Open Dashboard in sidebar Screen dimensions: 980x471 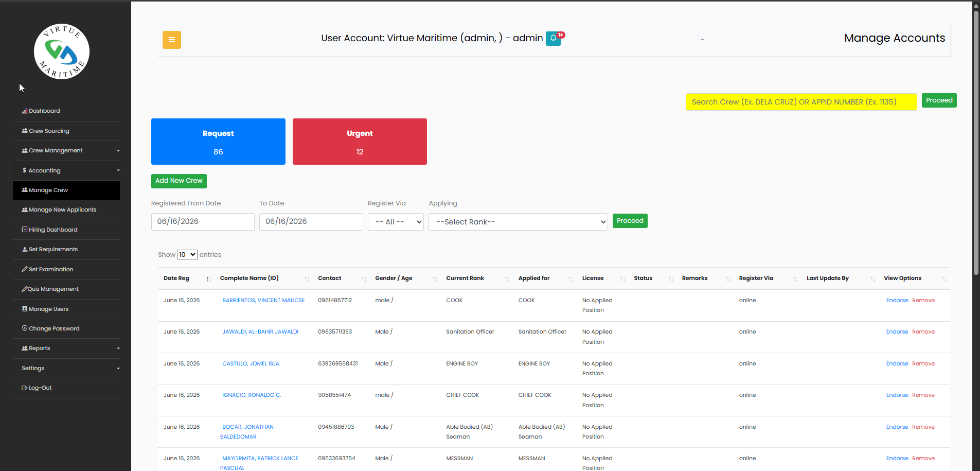(x=66, y=111)
